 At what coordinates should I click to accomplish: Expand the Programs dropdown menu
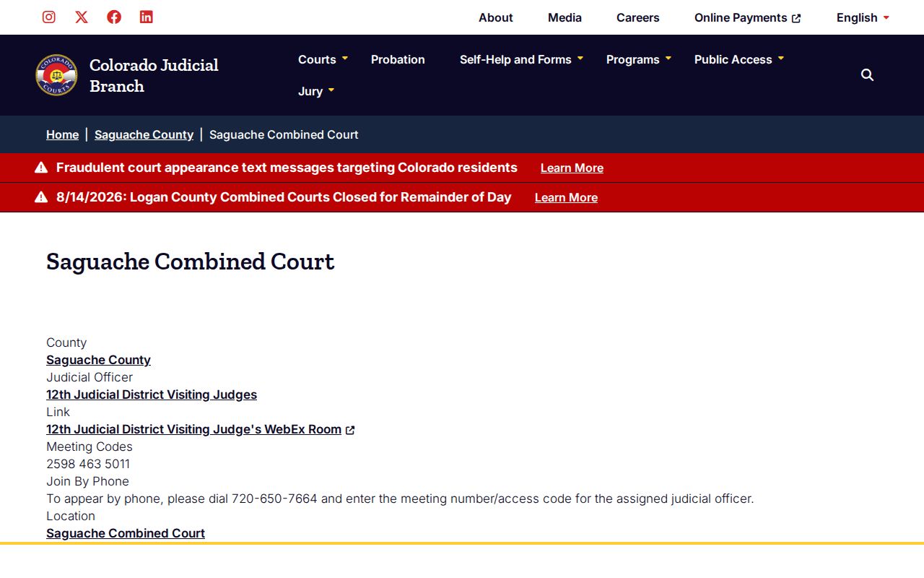pyautogui.click(x=638, y=59)
